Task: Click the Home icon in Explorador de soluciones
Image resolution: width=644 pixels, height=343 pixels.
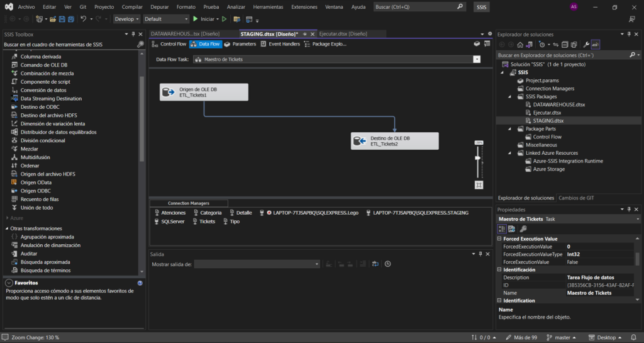Action: click(x=520, y=45)
